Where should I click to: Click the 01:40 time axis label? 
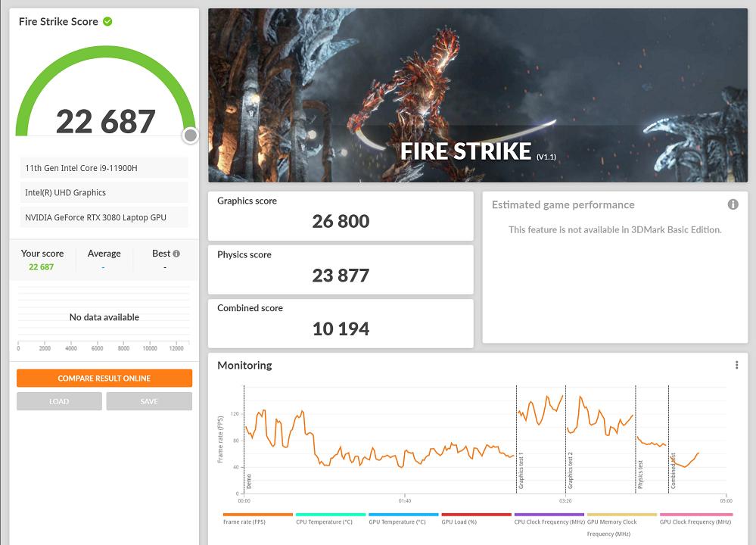pyautogui.click(x=405, y=500)
